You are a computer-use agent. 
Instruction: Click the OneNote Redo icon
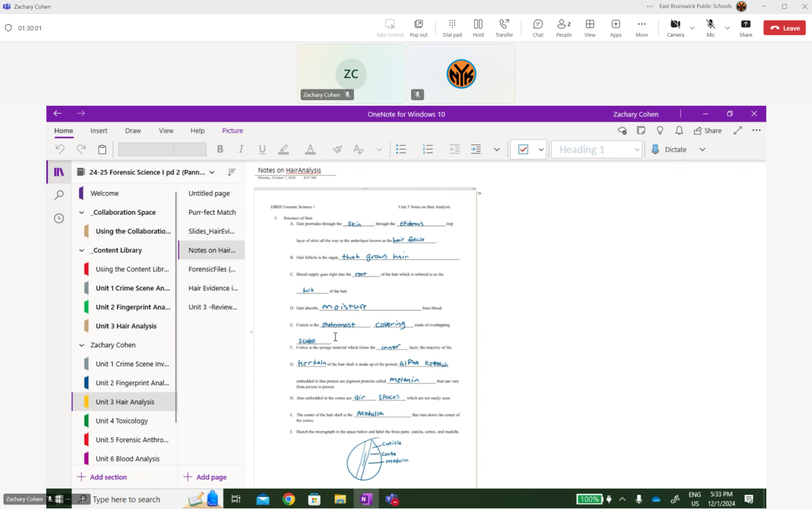81,150
